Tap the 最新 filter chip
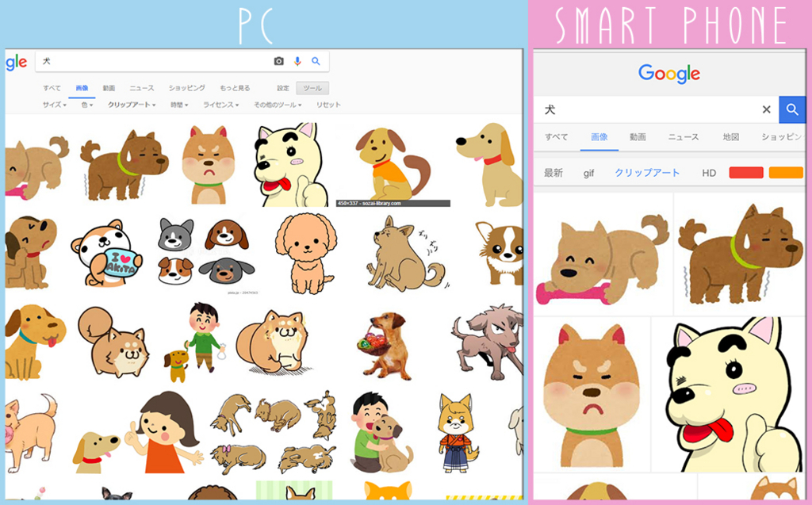The image size is (812, 505). [x=553, y=173]
